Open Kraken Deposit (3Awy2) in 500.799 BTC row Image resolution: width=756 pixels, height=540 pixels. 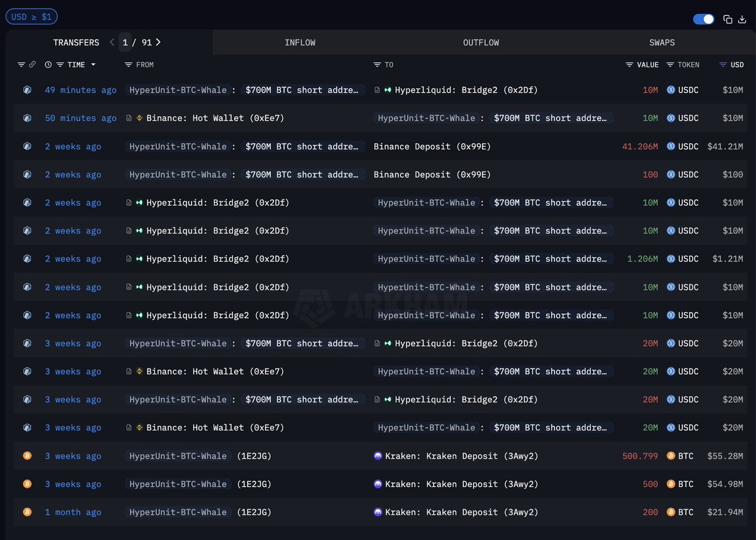point(462,456)
